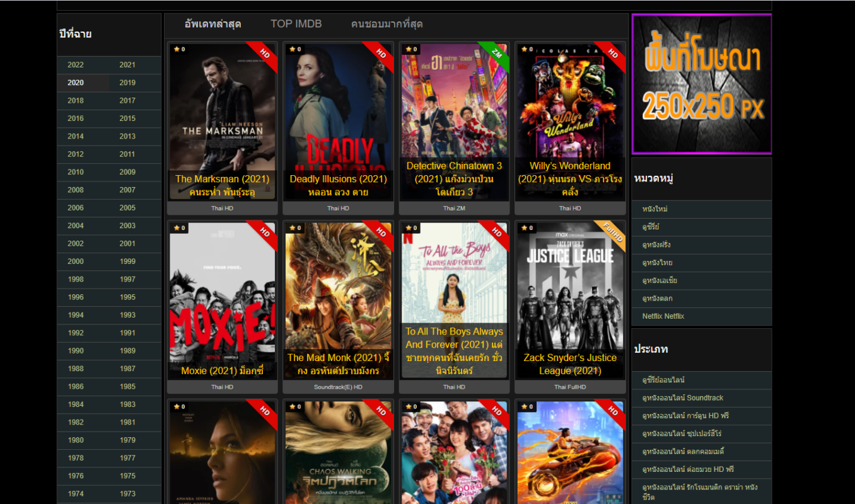Open The Mad Monk (2021) title link
This screenshot has width=855, height=504.
tap(338, 364)
